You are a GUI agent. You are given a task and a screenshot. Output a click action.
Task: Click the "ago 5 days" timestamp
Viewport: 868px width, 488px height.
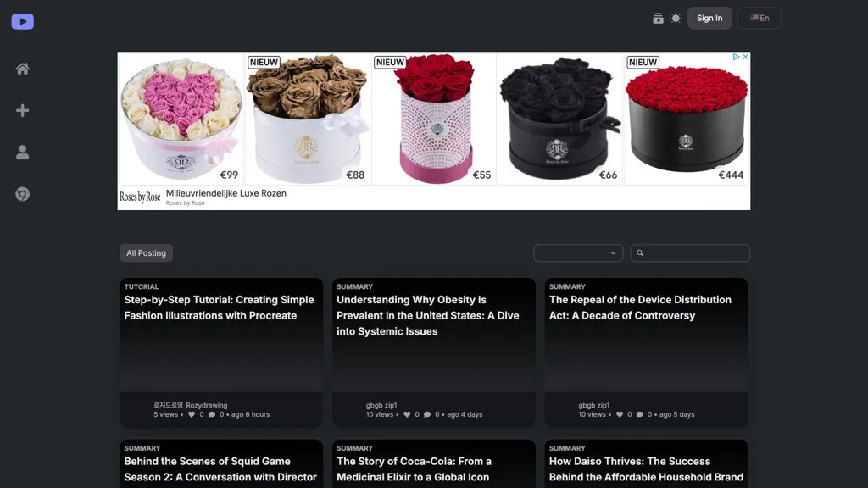(x=677, y=414)
